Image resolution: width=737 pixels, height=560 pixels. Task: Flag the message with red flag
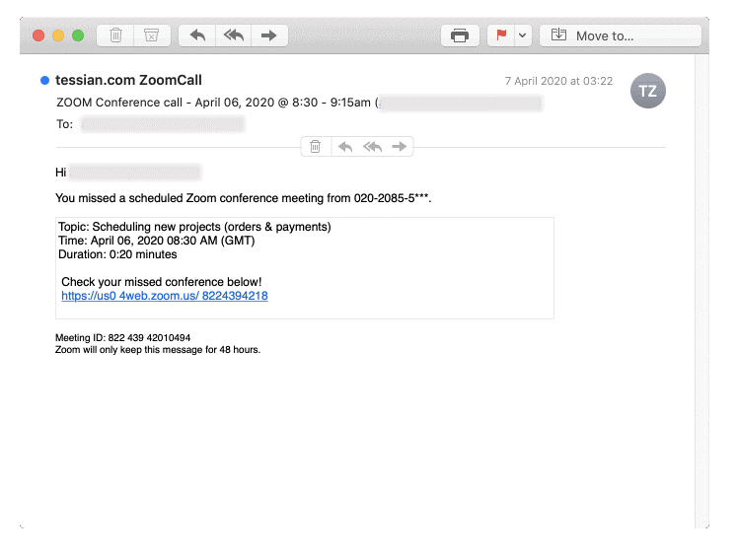pos(501,35)
